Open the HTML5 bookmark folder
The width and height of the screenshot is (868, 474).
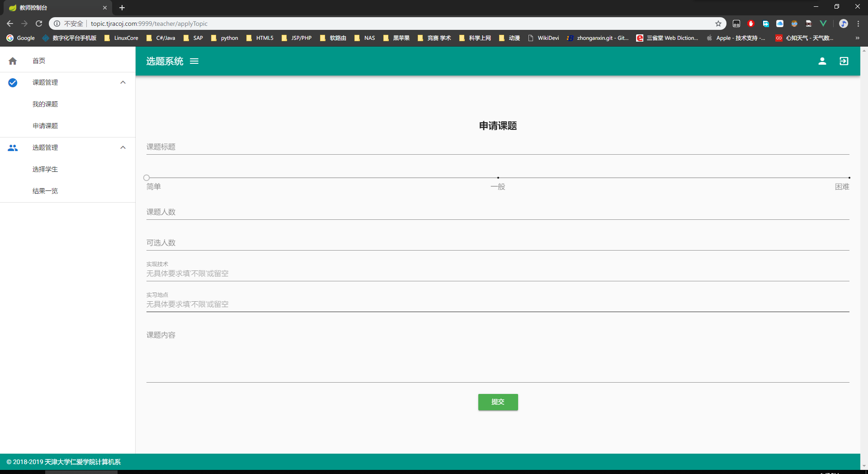point(260,38)
